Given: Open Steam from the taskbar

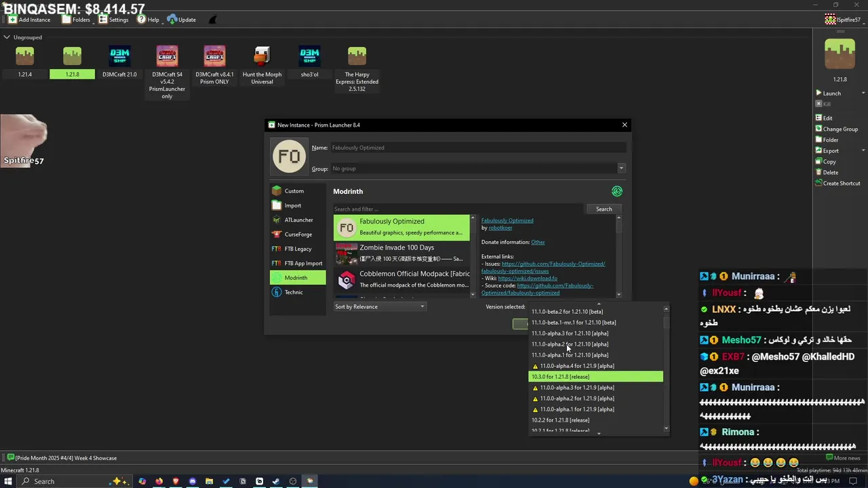Looking at the screenshot, I should (276, 481).
